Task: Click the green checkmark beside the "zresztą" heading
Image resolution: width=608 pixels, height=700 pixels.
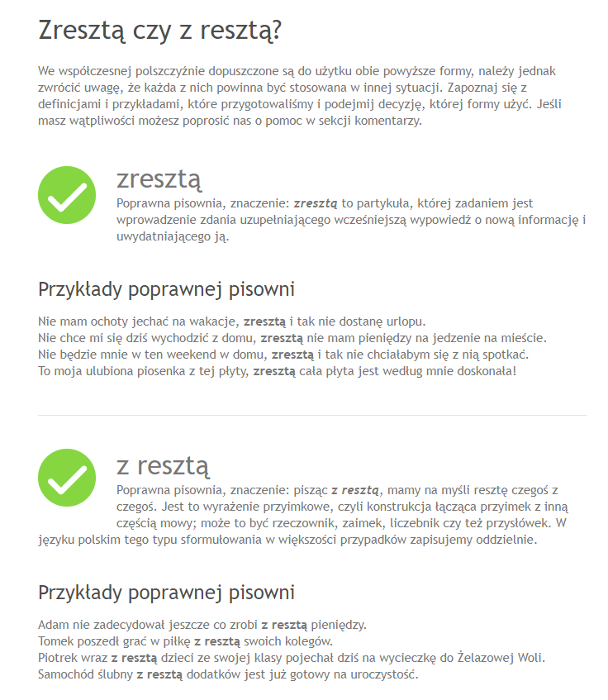Action: coord(68,194)
